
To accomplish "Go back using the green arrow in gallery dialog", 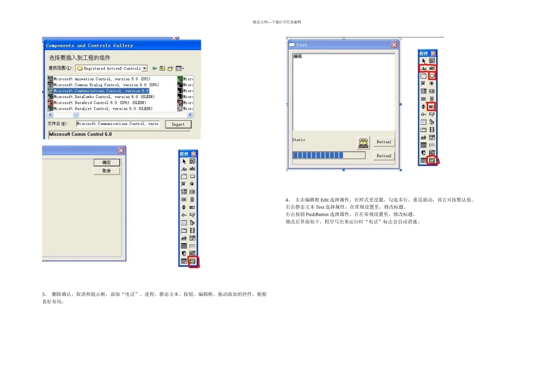I will (155, 68).
